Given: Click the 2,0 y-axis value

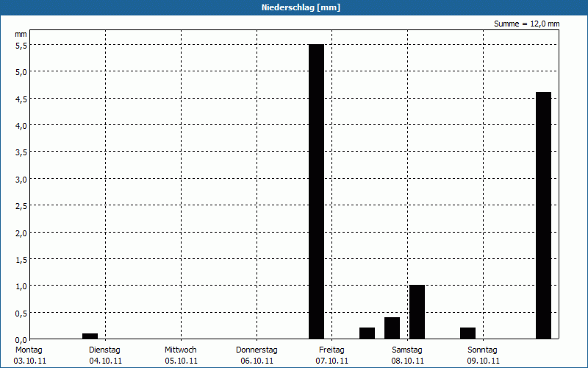Looking at the screenshot, I should 21,233.
